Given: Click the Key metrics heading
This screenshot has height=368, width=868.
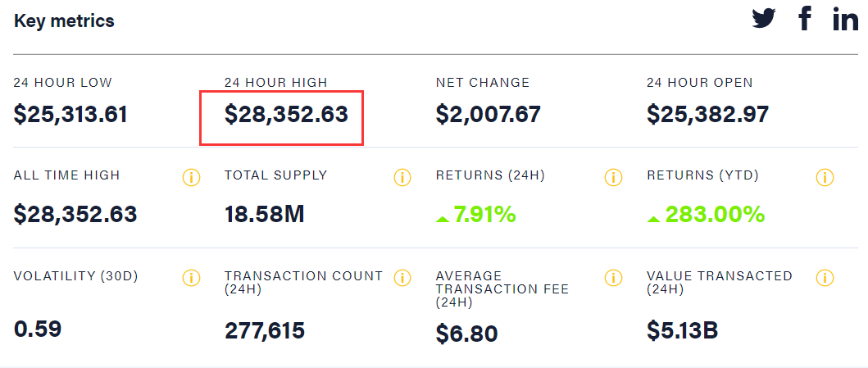Looking at the screenshot, I should coord(64,21).
